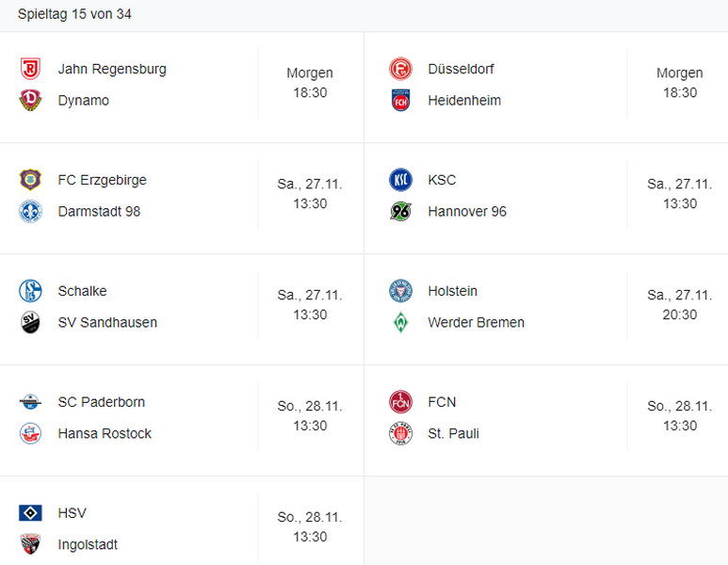Click the Hannover 96 logo
The image size is (728, 565).
pyautogui.click(x=400, y=212)
